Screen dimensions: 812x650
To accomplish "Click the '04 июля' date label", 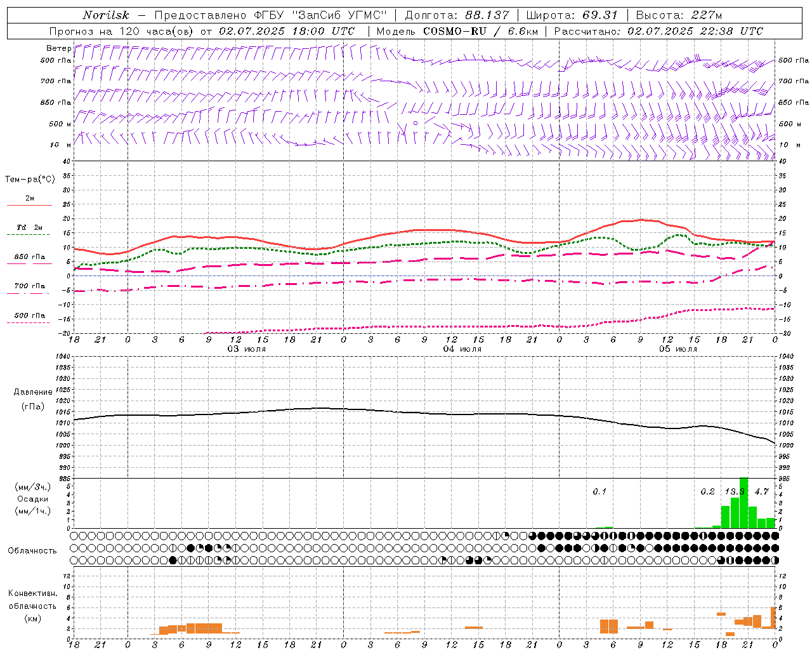I will (x=462, y=349).
